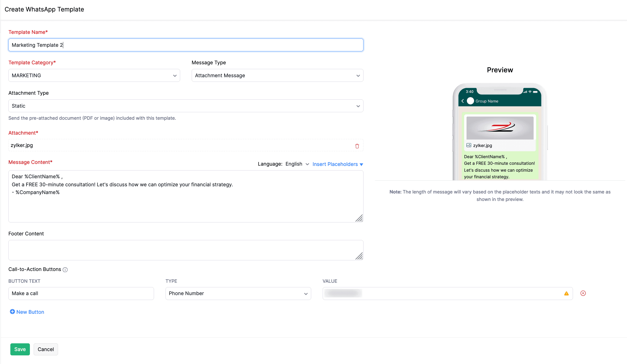Open the Template Category dropdown
This screenshot has width=627, height=364.
pos(94,75)
